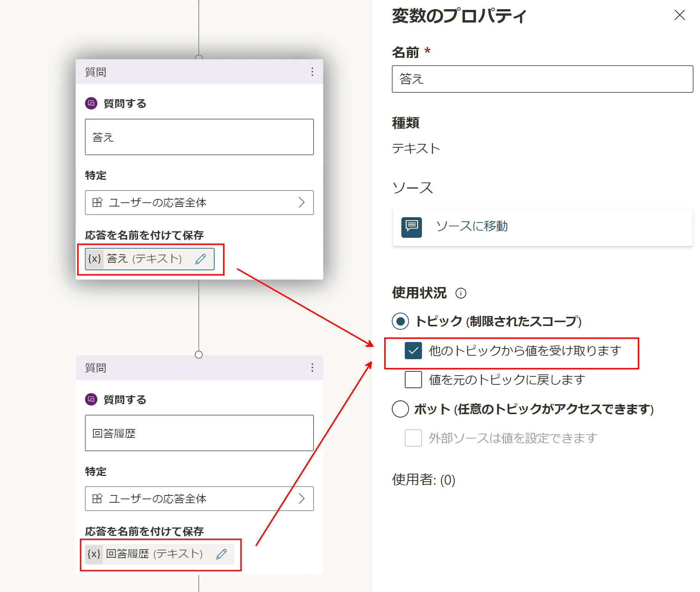Click pencil icon on 回答履歴 variable chip
The image size is (700, 592).
pos(221,554)
